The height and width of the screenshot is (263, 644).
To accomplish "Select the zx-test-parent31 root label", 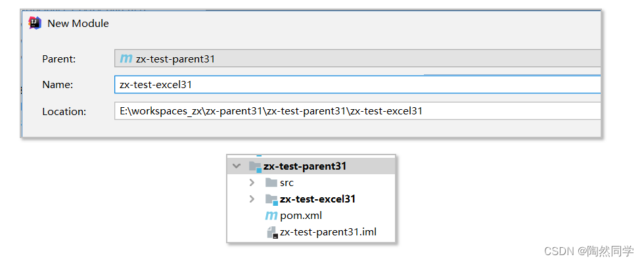I will (x=305, y=166).
